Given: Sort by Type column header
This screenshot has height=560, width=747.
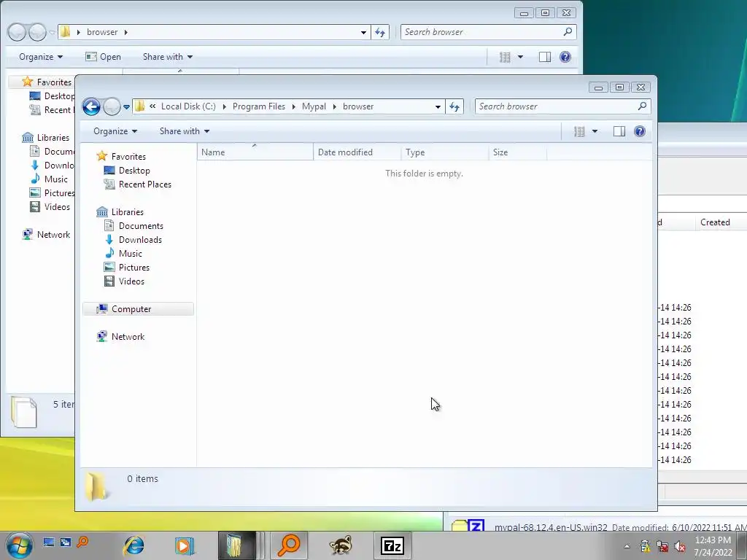Looking at the screenshot, I should click(x=445, y=152).
